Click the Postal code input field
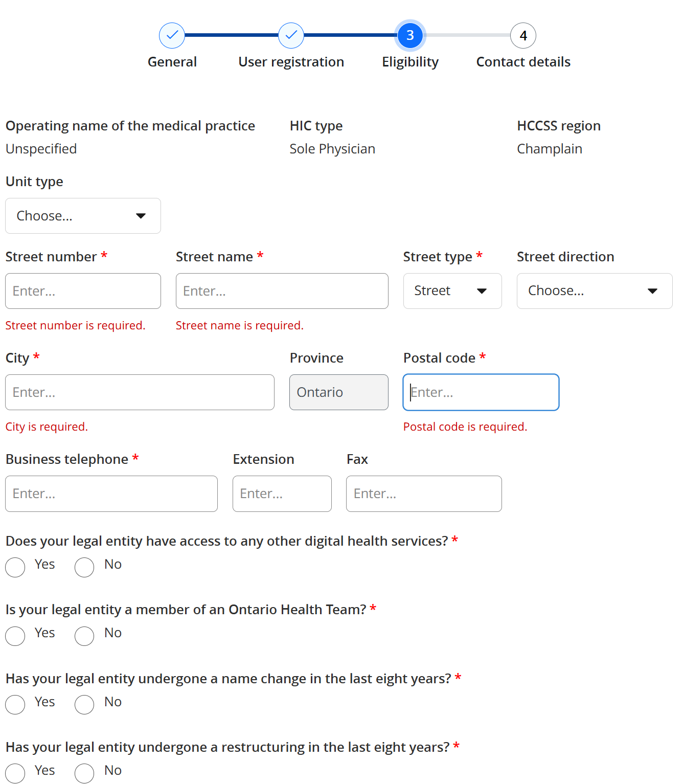The width and height of the screenshot is (684, 784). [x=481, y=392]
